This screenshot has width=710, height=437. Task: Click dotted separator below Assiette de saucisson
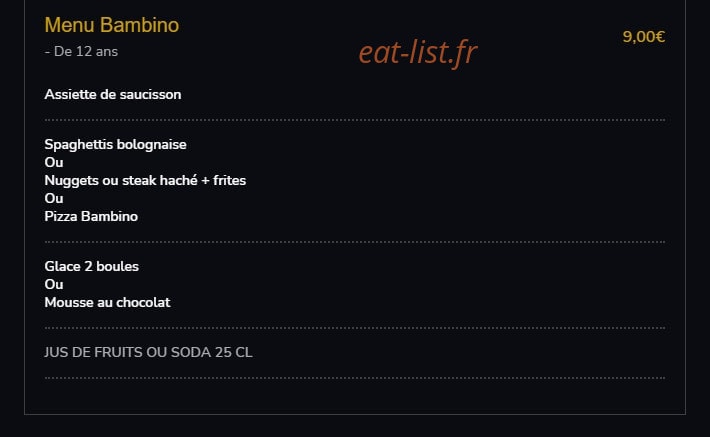[x=355, y=120]
